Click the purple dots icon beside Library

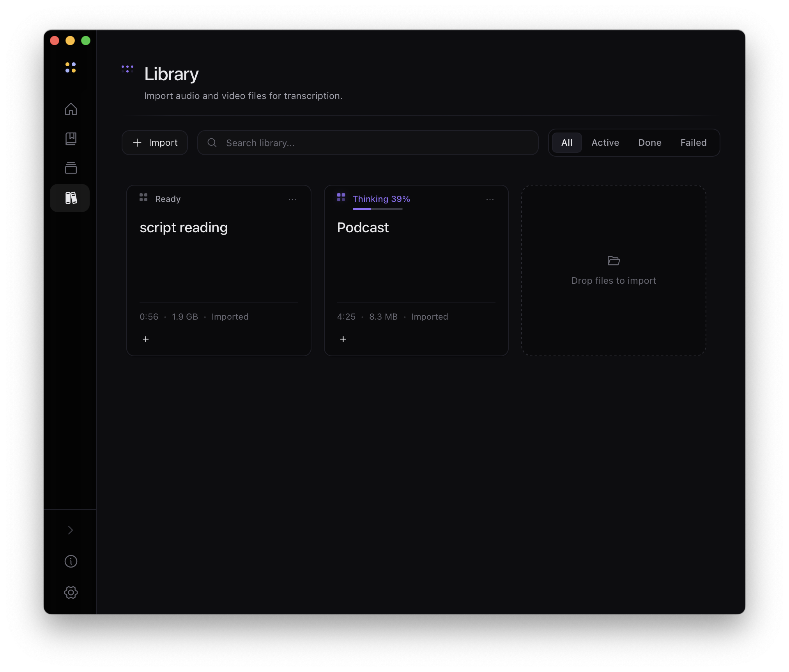pyautogui.click(x=127, y=69)
